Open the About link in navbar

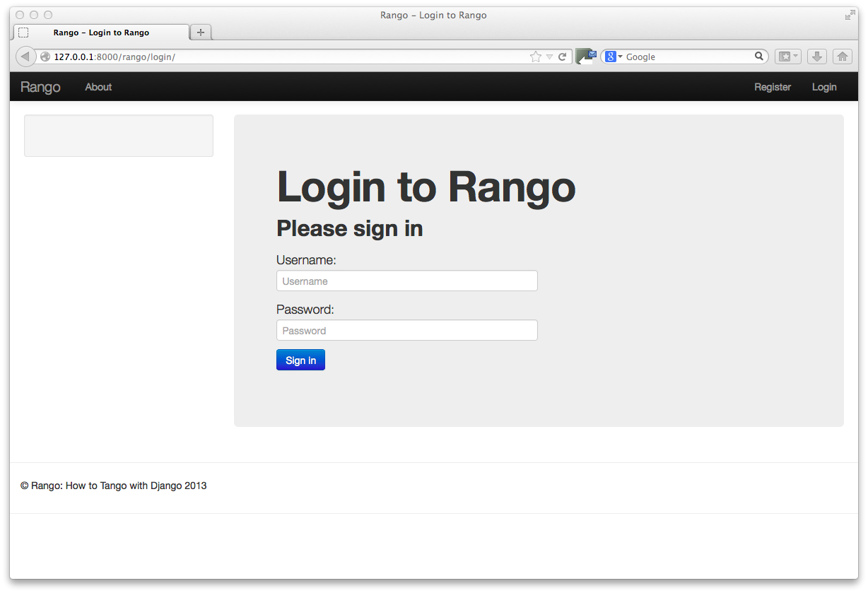(98, 87)
